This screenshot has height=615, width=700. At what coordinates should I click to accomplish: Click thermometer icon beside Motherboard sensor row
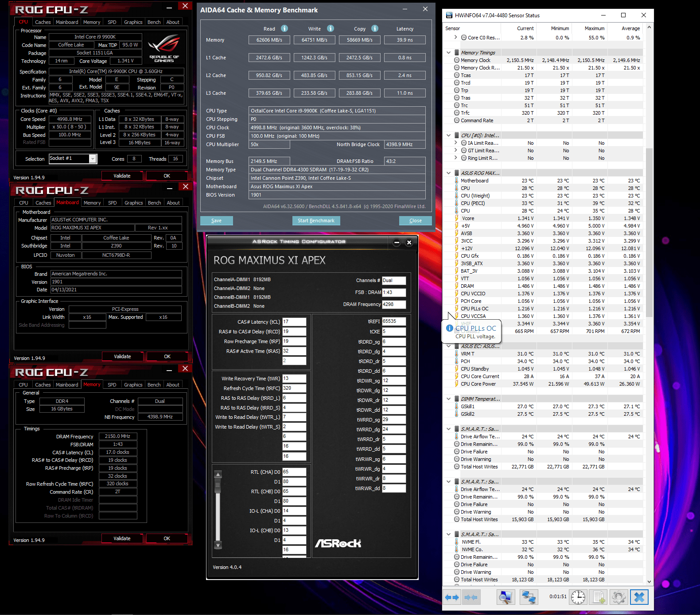pyautogui.click(x=456, y=181)
